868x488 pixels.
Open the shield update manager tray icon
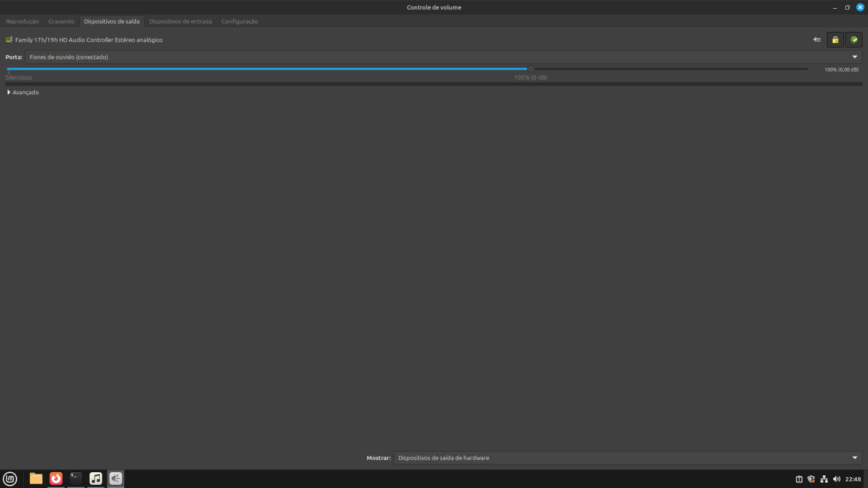pos(811,479)
